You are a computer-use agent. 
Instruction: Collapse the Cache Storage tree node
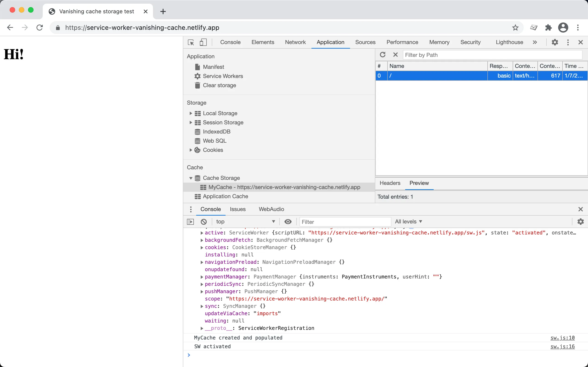pyautogui.click(x=191, y=178)
